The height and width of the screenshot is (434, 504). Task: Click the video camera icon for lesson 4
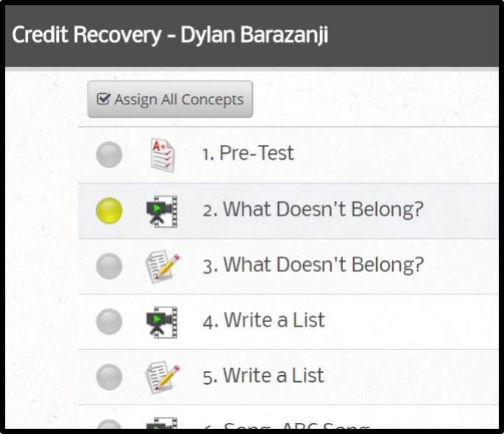[162, 322]
